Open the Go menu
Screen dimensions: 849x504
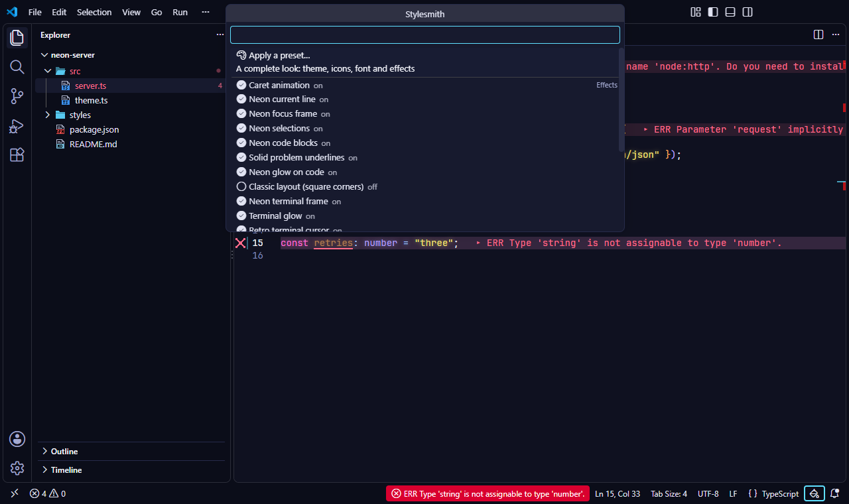pyautogui.click(x=157, y=12)
